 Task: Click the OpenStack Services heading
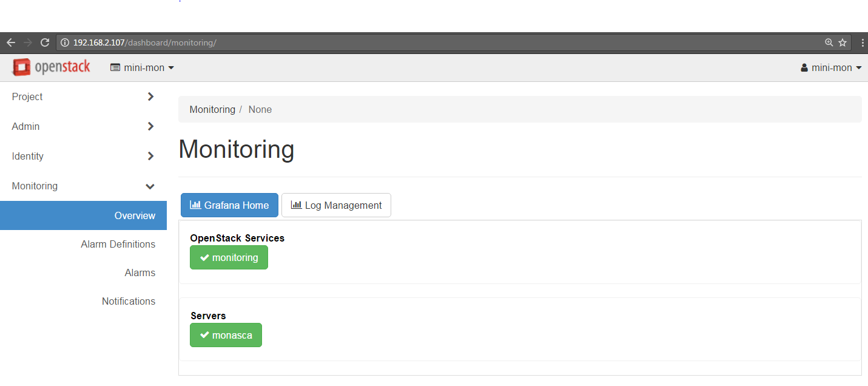coord(237,238)
